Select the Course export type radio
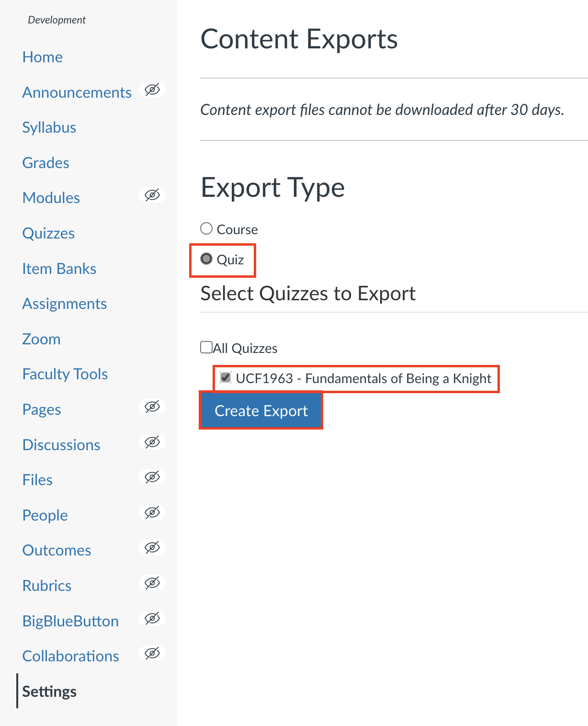 pos(206,228)
